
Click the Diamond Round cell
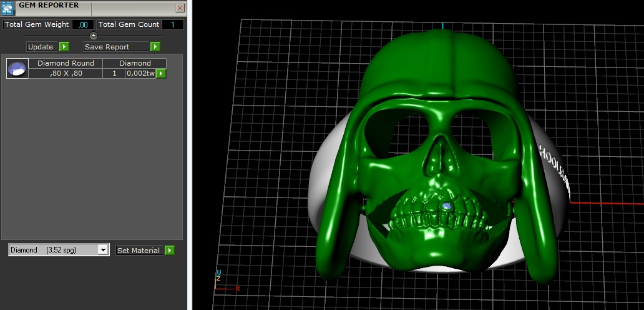click(x=66, y=63)
